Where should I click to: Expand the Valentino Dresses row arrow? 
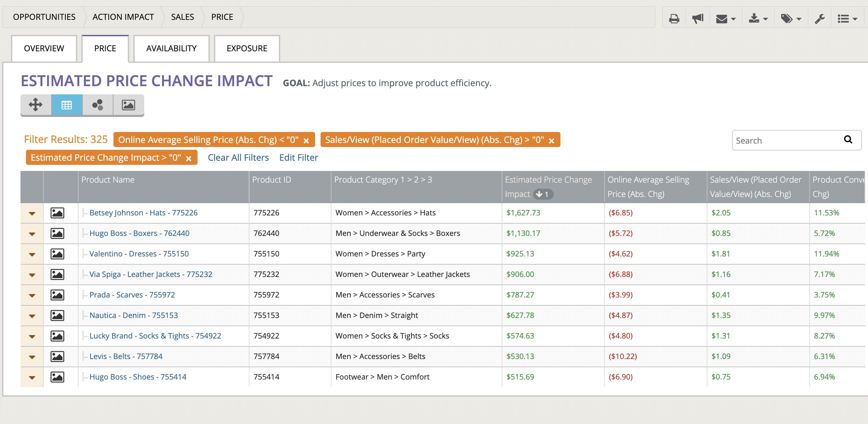tap(32, 254)
